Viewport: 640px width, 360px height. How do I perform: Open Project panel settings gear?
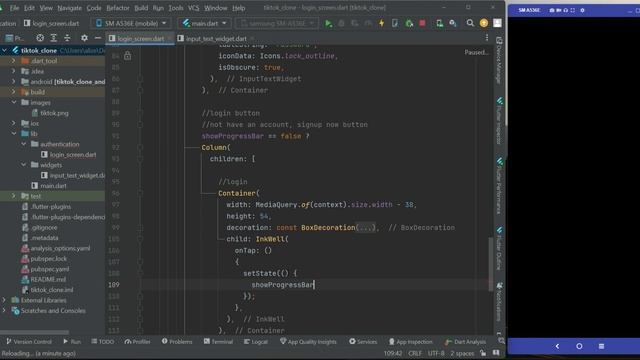coord(84,38)
